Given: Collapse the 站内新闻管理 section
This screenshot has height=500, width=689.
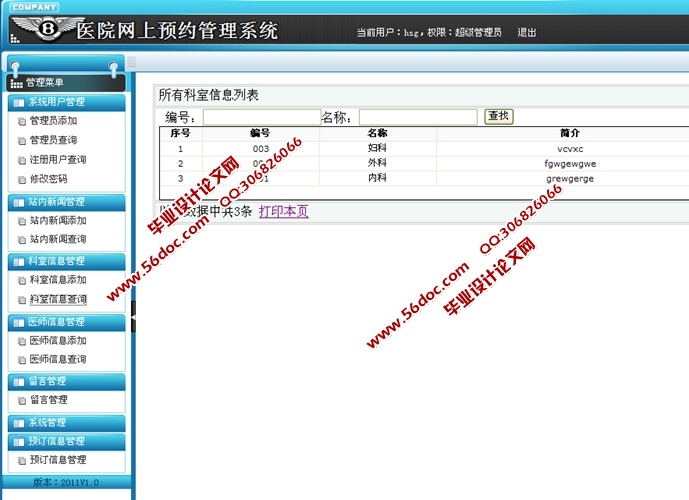Looking at the screenshot, I should point(66,202).
